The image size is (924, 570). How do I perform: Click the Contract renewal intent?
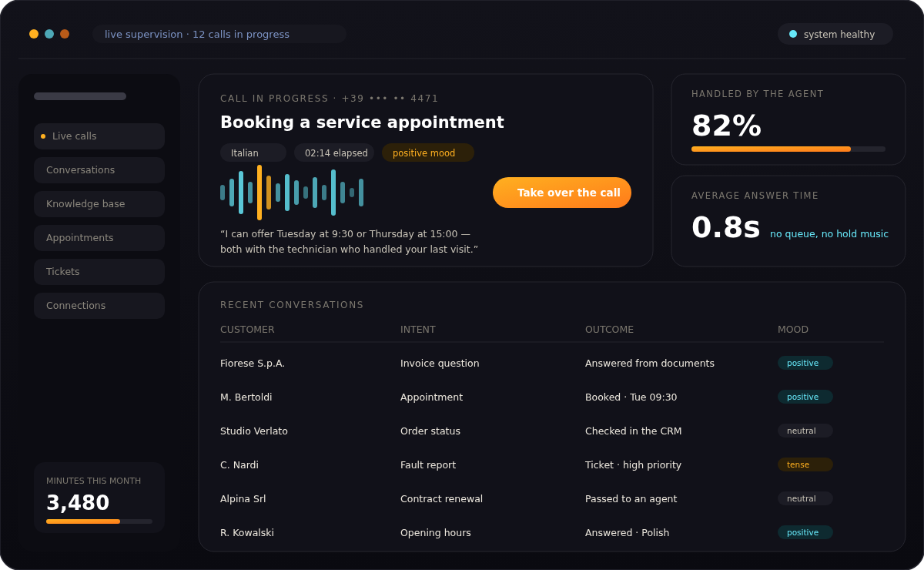click(x=441, y=499)
